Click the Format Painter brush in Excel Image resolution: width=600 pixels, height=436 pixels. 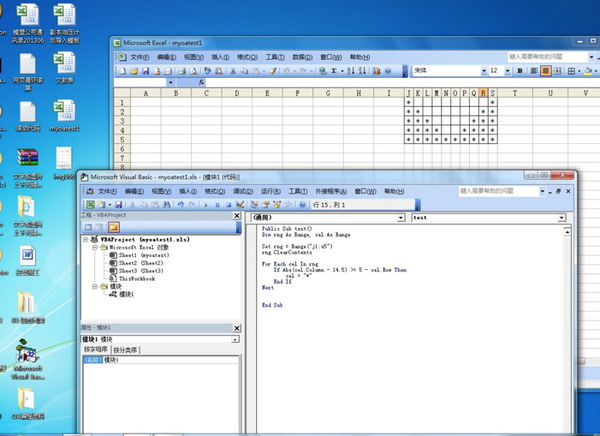coord(273,71)
